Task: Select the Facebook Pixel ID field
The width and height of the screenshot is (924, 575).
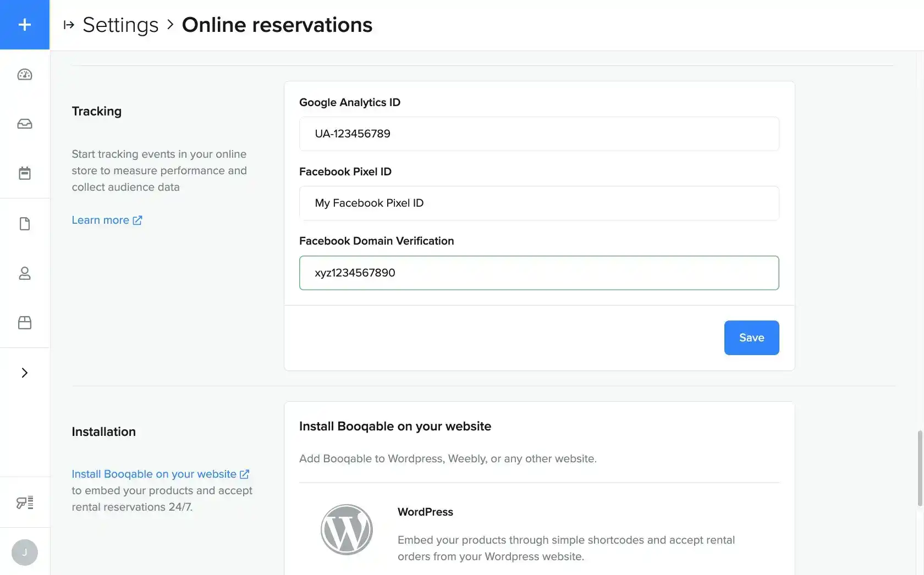Action: (539, 203)
